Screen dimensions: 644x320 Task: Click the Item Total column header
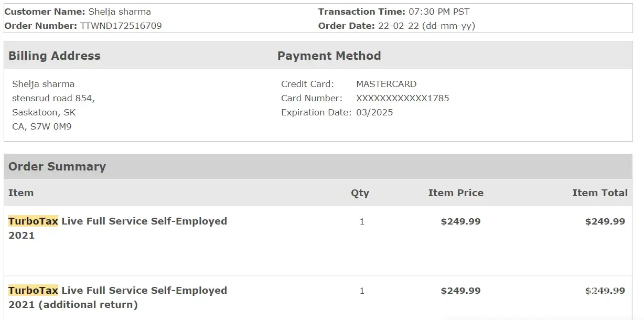point(599,193)
